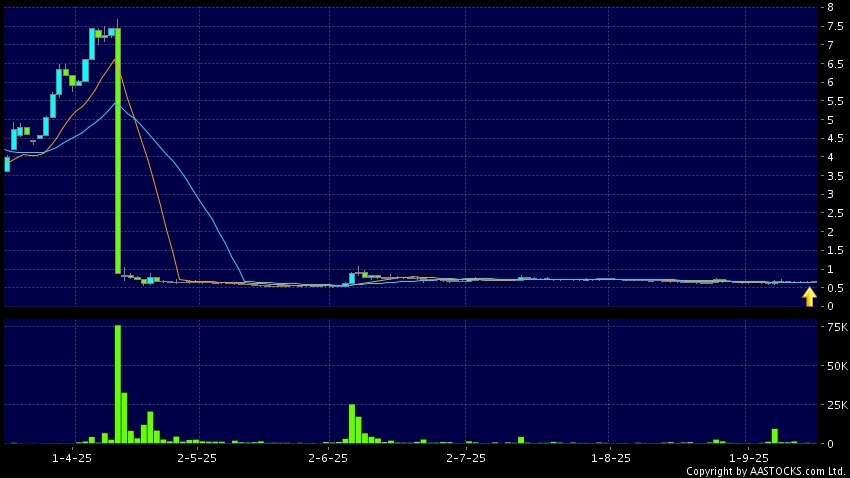Click the "7.5" price axis label
850x478 pixels.
click(x=835, y=26)
